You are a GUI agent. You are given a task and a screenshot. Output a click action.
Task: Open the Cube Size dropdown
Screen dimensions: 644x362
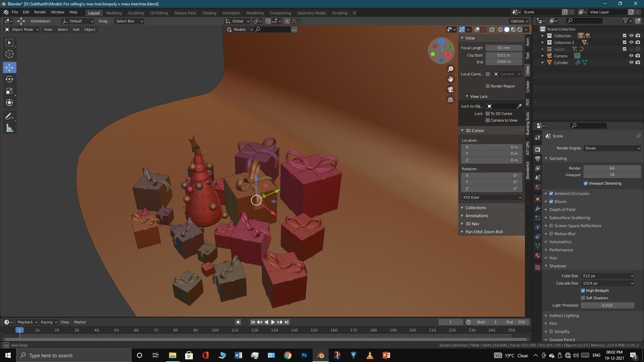[x=607, y=276]
